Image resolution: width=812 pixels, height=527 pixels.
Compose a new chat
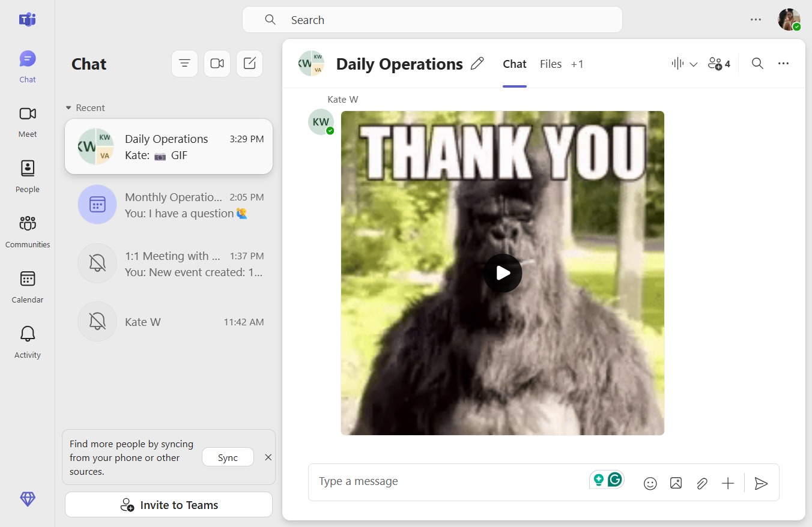[249, 64]
